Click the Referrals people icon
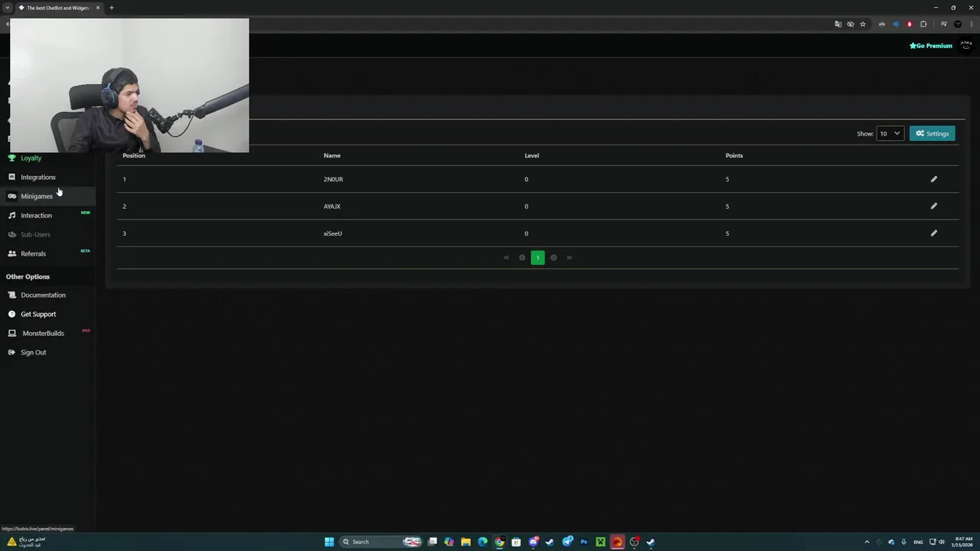 click(x=11, y=253)
